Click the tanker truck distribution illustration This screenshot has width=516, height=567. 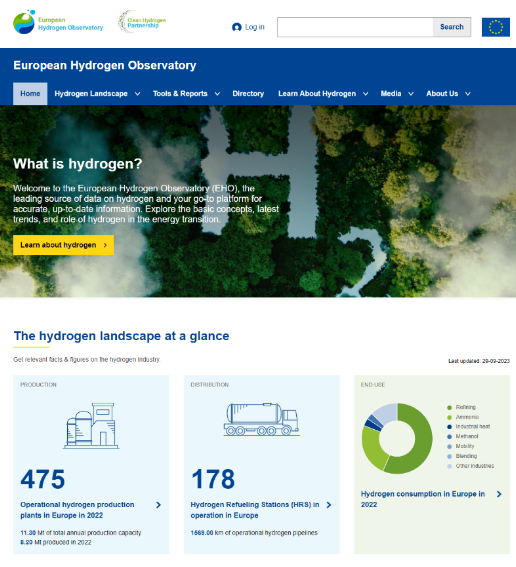[261, 419]
